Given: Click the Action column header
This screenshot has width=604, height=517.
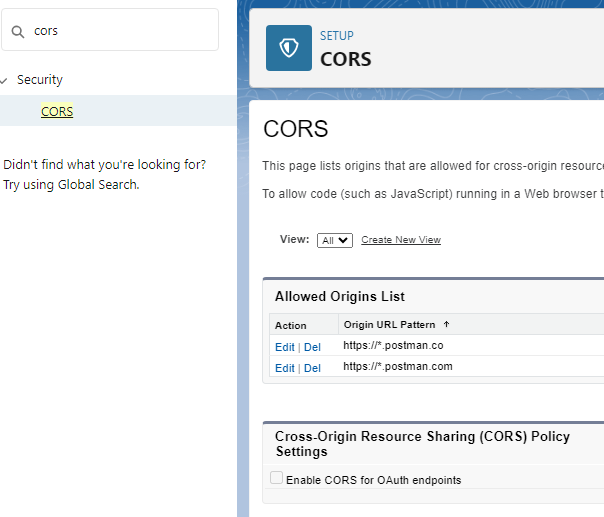Looking at the screenshot, I should click(291, 326).
